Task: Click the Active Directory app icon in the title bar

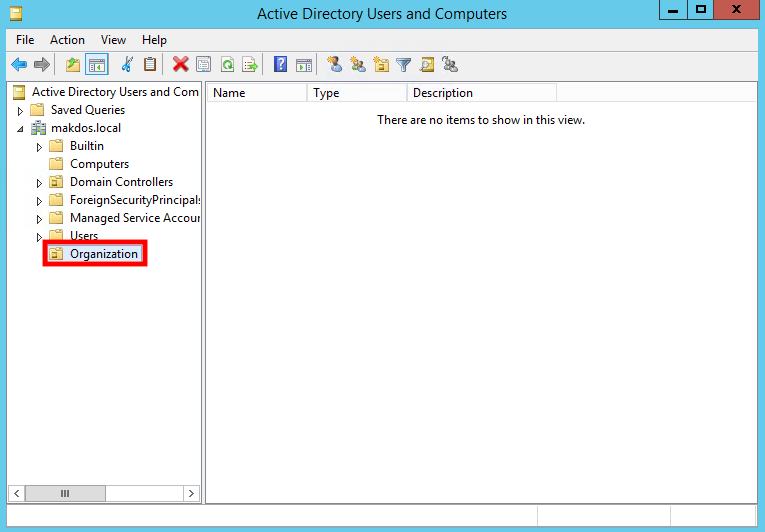Action: [x=16, y=13]
